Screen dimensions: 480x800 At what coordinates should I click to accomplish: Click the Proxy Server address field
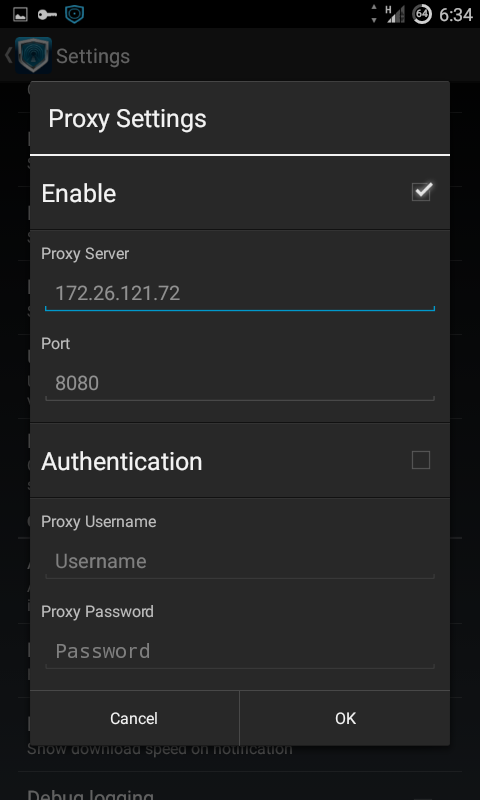coord(240,294)
